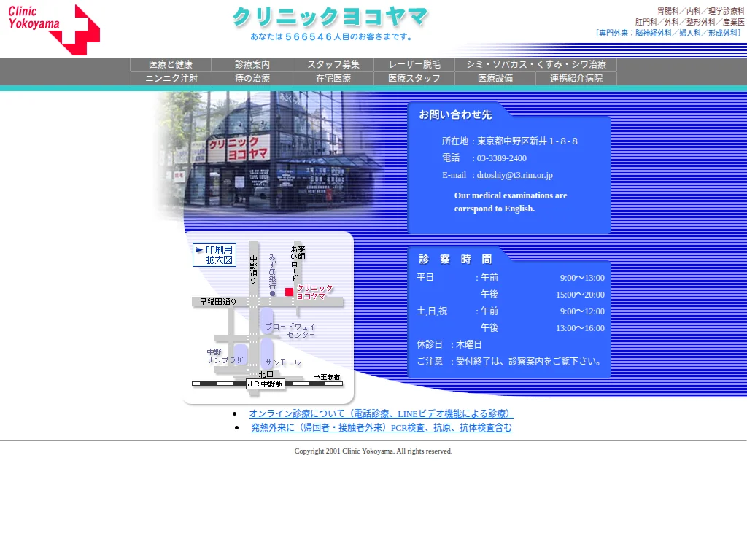
Task: Open the 在宅医療 home care page
Action: click(x=332, y=79)
